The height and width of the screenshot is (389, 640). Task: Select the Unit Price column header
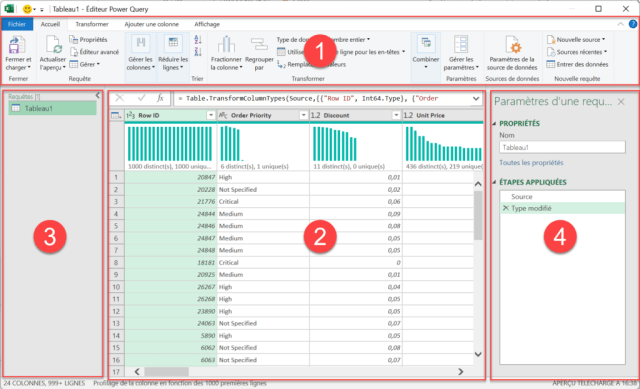tap(442, 116)
